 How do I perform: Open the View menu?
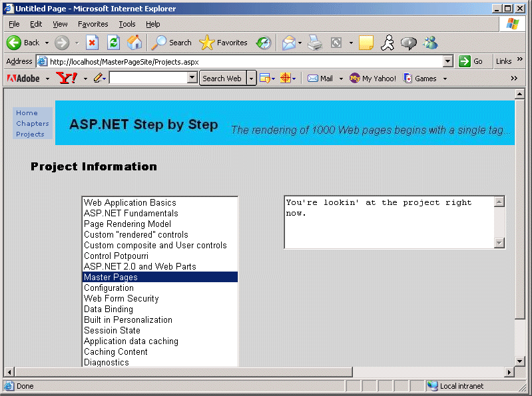pos(60,24)
